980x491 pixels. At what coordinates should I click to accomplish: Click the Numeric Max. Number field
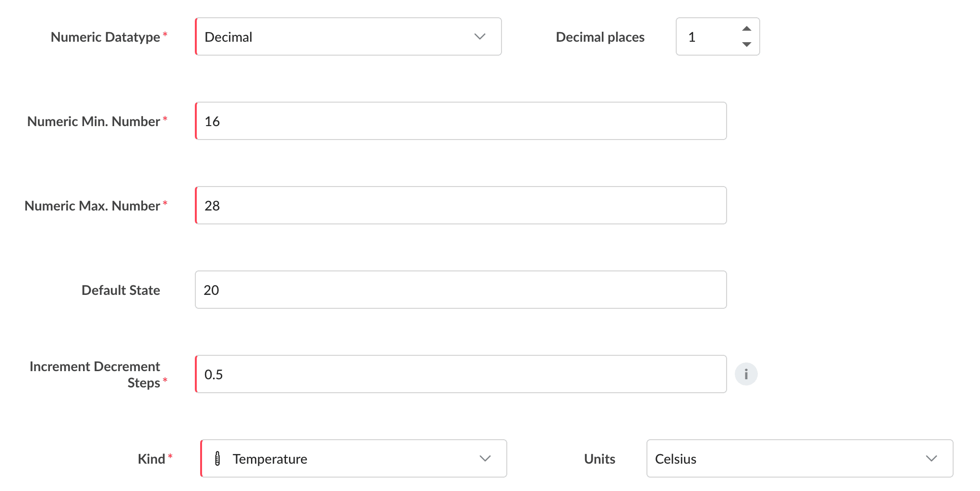[x=461, y=205]
